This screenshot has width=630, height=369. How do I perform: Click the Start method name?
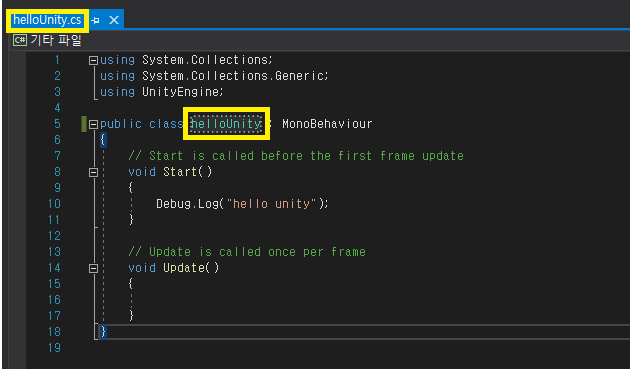pos(180,172)
